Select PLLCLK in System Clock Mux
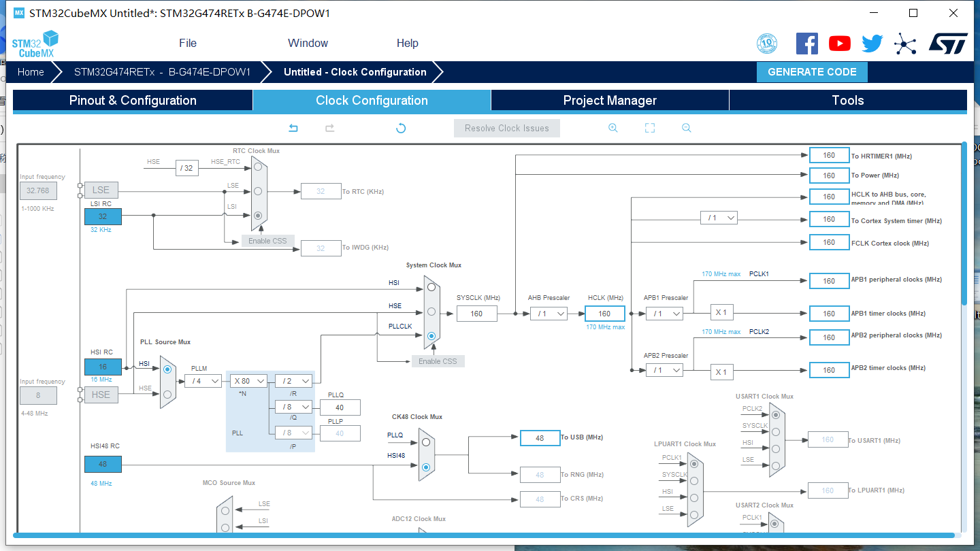Viewport: 980px width, 551px height. tap(431, 336)
